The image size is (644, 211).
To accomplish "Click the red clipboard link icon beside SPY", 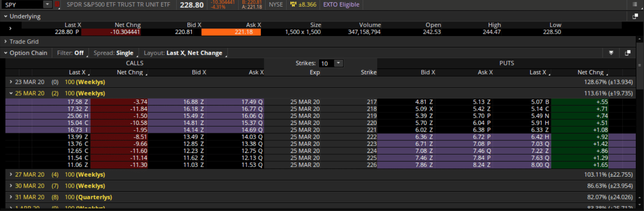I will tap(57, 5).
